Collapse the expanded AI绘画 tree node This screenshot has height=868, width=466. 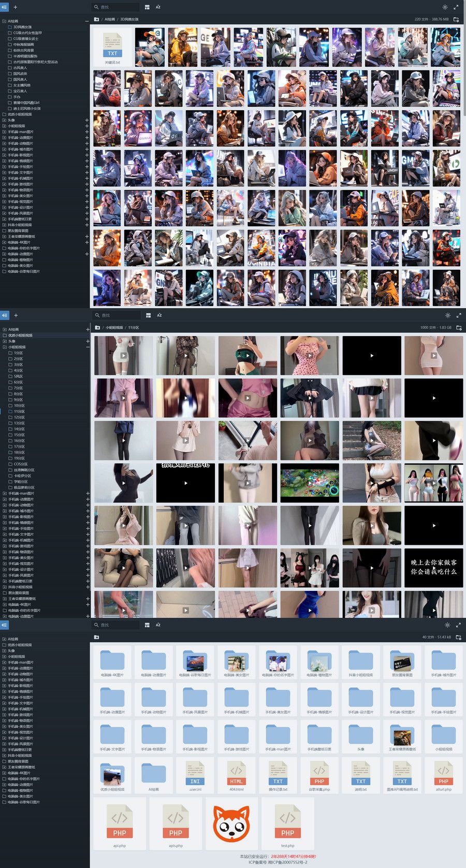(x=86, y=21)
